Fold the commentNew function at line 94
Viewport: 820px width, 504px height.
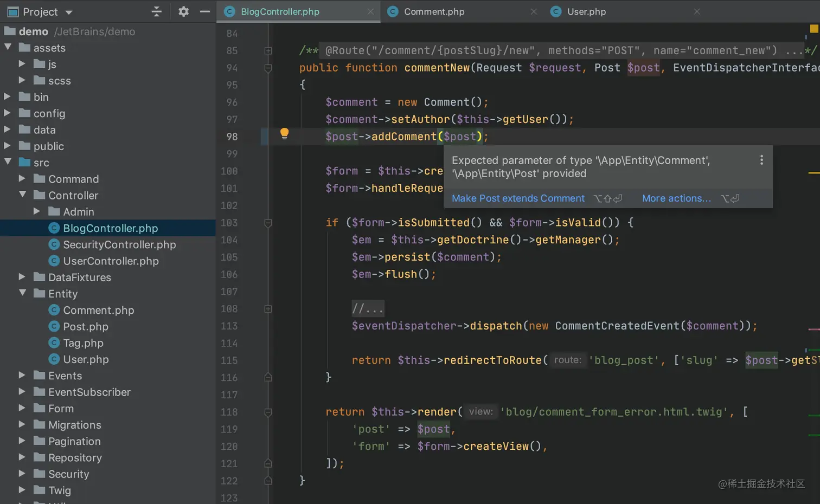(268, 68)
